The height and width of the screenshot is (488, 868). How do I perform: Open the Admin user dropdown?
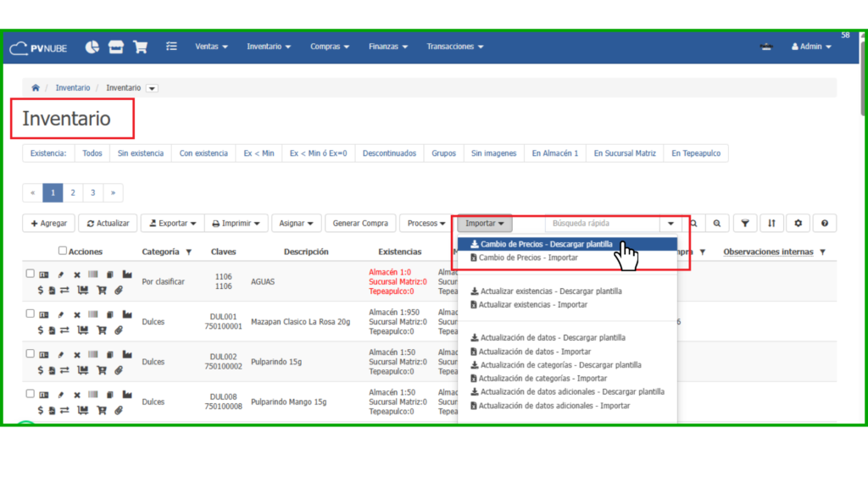point(810,47)
